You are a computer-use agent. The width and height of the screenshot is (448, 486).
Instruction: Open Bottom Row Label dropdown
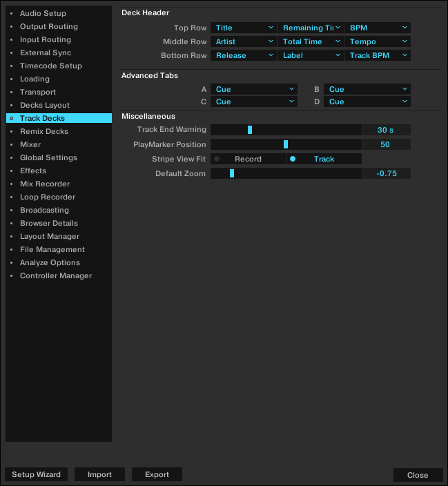pyautogui.click(x=311, y=55)
